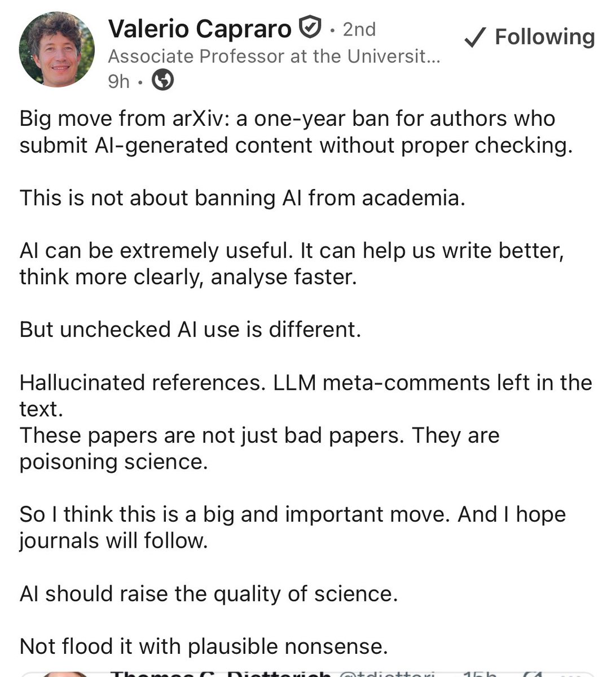Click the 9h post timestamp
Viewport: 616px width, 677px height.
[x=119, y=81]
